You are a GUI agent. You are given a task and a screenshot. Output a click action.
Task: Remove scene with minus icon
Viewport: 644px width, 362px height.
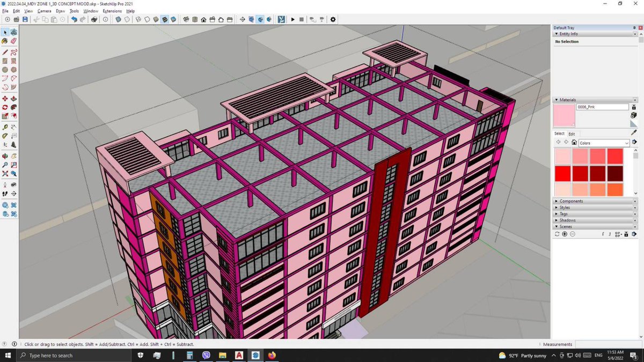pos(572,234)
